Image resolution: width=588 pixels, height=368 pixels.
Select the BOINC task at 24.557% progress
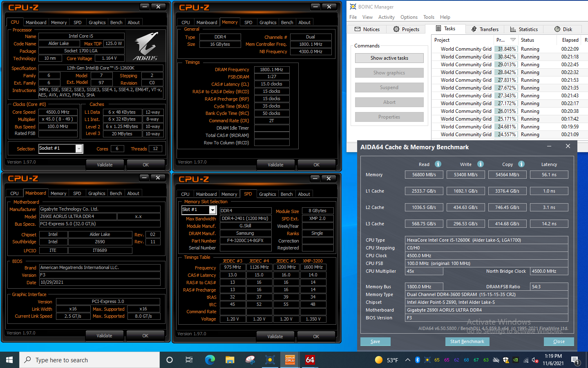tap(510, 135)
